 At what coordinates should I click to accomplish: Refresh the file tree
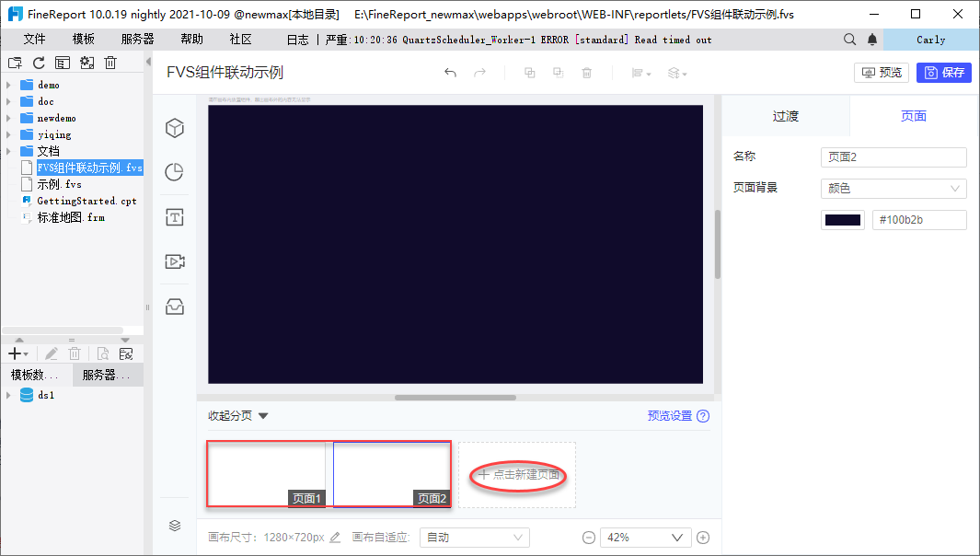[39, 63]
